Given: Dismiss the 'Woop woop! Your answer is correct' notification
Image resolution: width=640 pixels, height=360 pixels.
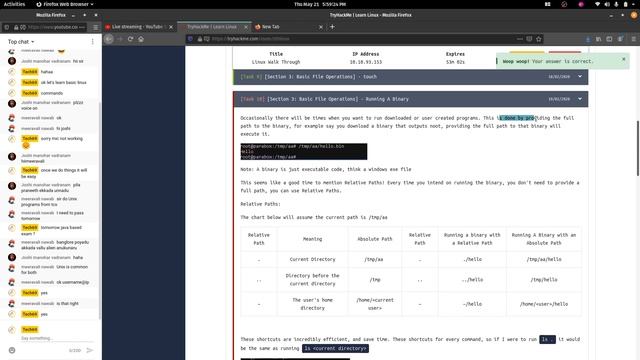Looking at the screenshot, I should tap(624, 59).
